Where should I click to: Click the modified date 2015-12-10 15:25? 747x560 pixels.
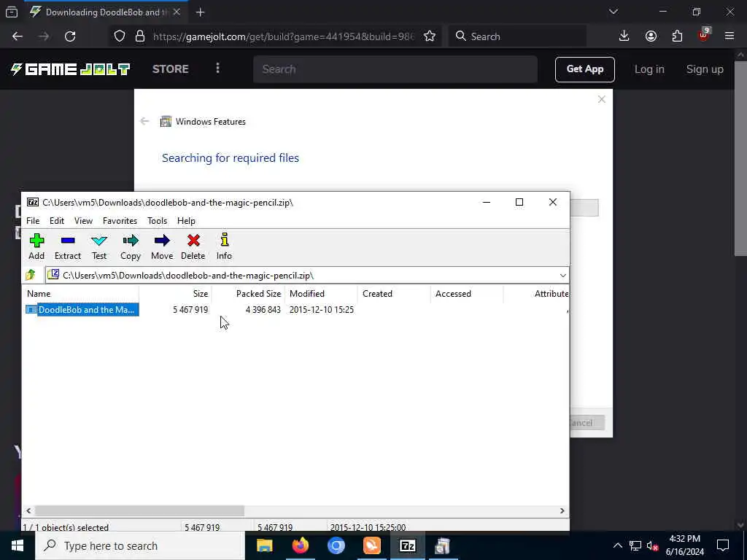coord(322,309)
